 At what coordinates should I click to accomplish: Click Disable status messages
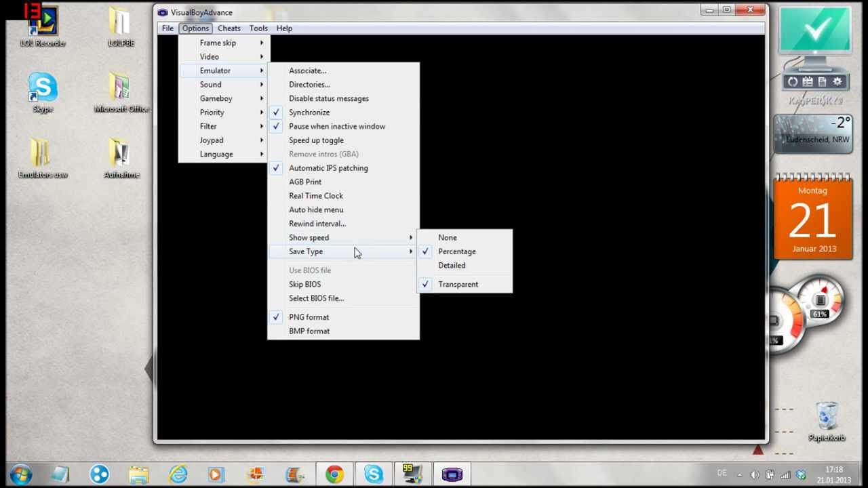pyautogui.click(x=343, y=98)
